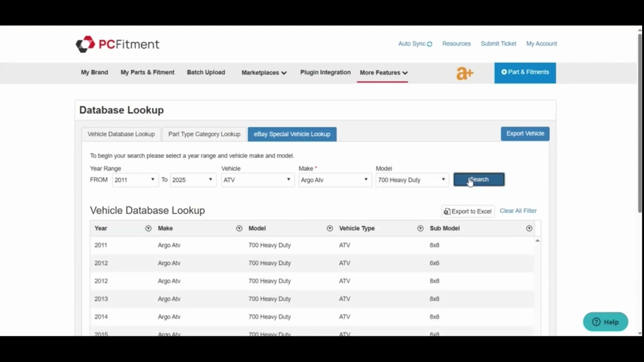This screenshot has height=362, width=644.
Task: Click the Auto Sync refresh icon
Action: click(x=430, y=44)
